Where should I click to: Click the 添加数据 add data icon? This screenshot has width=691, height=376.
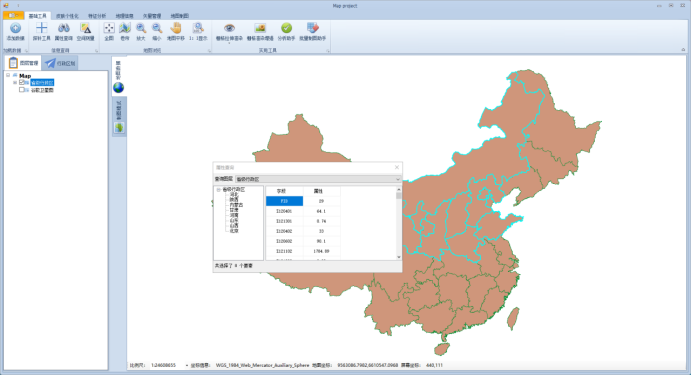(x=15, y=29)
